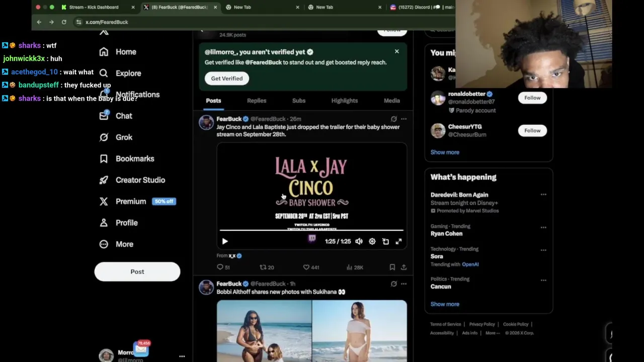Open right white bikini beach photo
This screenshot has width=644, height=362.
[360, 331]
